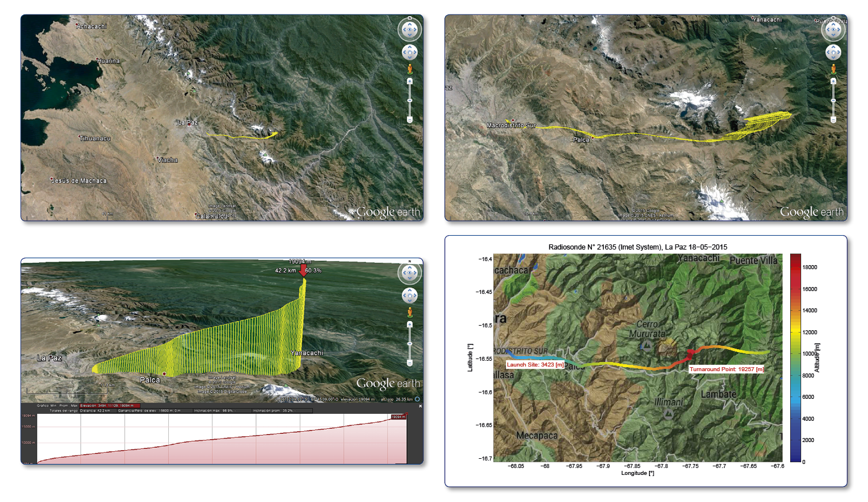
Task: Click the look-around compass in the 3D trajectory view
Action: [x=409, y=273]
